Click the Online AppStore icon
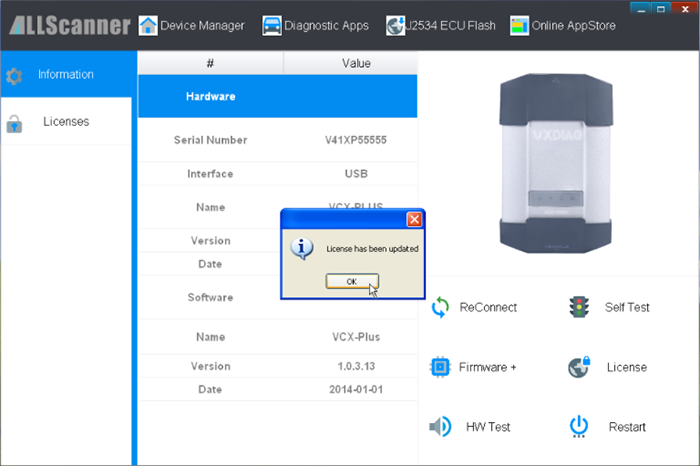The width and height of the screenshot is (700, 466). pos(519,25)
